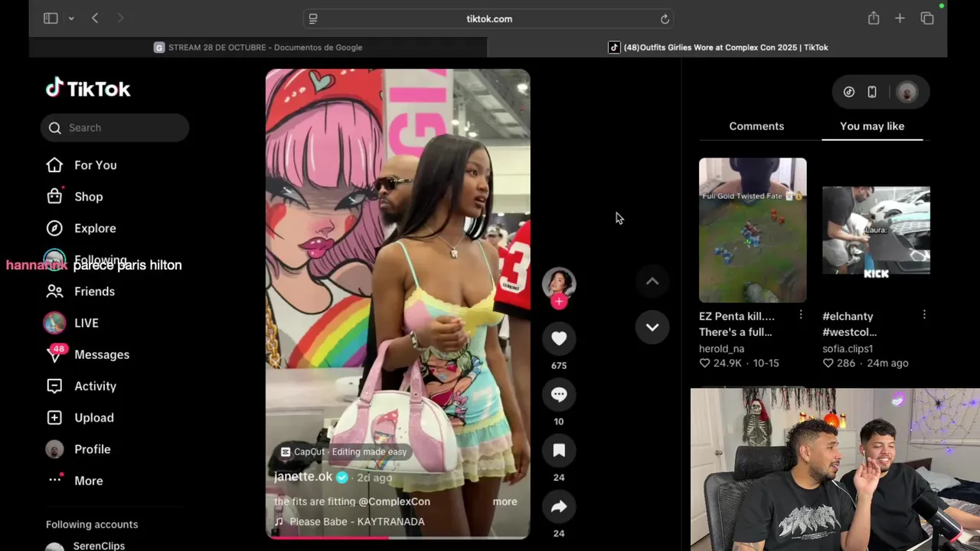The height and width of the screenshot is (551, 980).
Task: Open the Upload page
Action: (93, 418)
